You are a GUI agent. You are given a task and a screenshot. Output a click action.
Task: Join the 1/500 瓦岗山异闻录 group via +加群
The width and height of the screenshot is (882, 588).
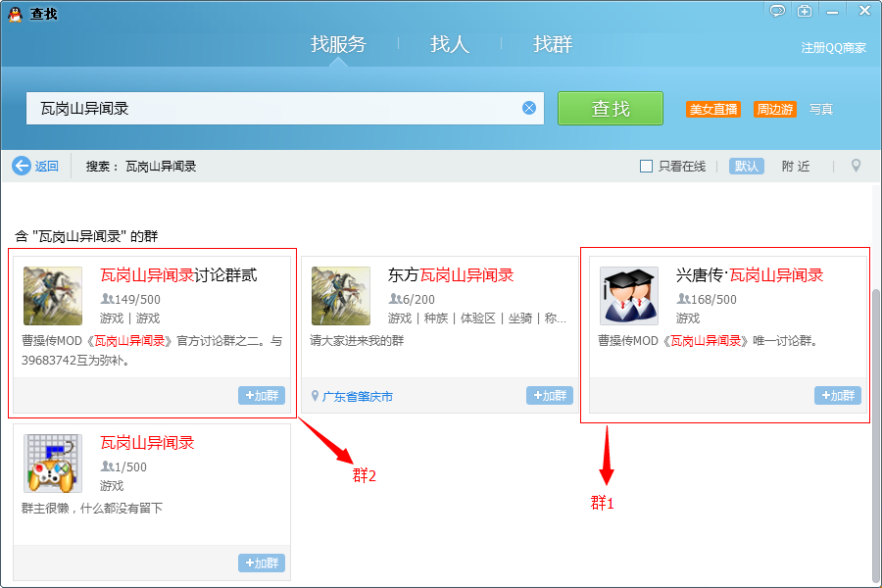pos(262,563)
